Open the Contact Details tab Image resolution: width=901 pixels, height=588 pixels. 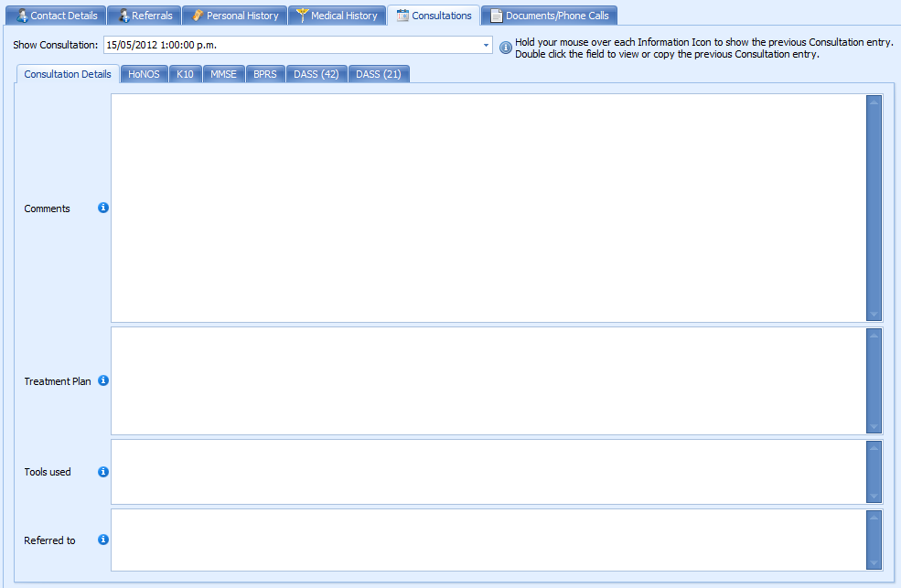coord(56,16)
